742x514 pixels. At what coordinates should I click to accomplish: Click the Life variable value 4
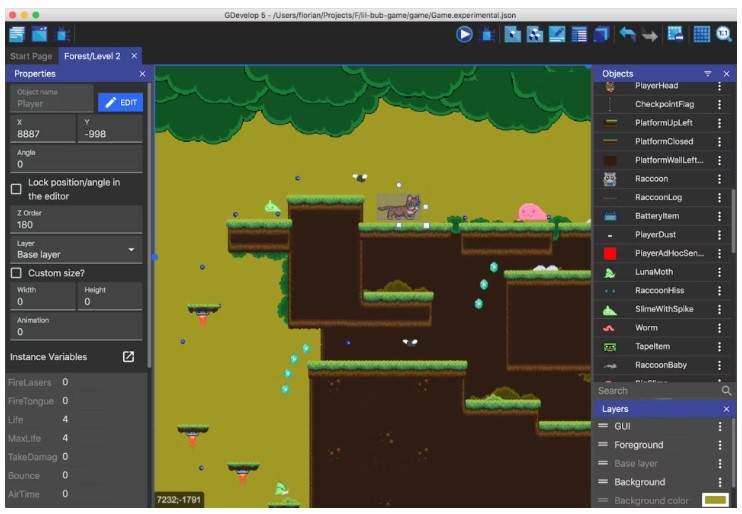tap(65, 419)
